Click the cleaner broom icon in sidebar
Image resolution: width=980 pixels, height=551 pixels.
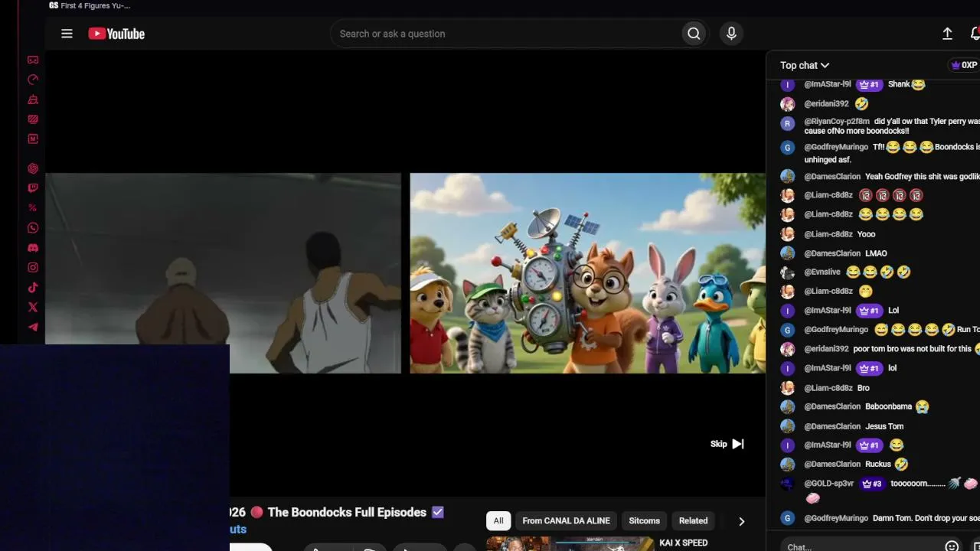pyautogui.click(x=33, y=99)
